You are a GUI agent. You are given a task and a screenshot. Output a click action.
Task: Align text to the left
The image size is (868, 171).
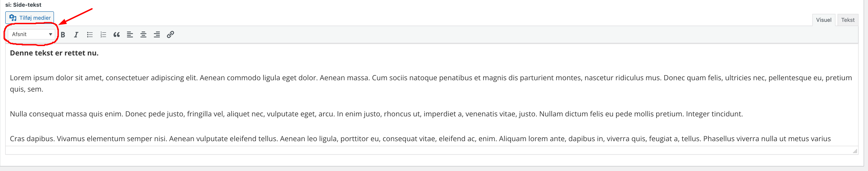click(x=130, y=34)
